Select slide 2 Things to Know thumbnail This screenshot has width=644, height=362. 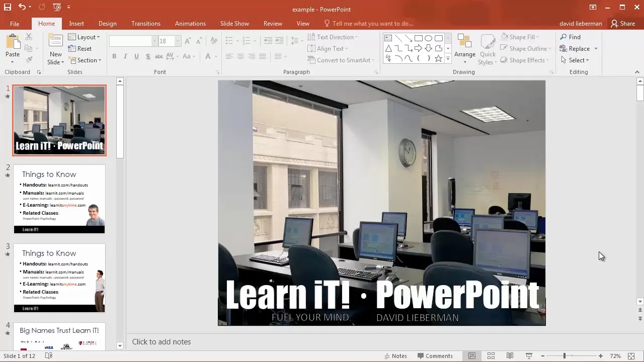[59, 199]
